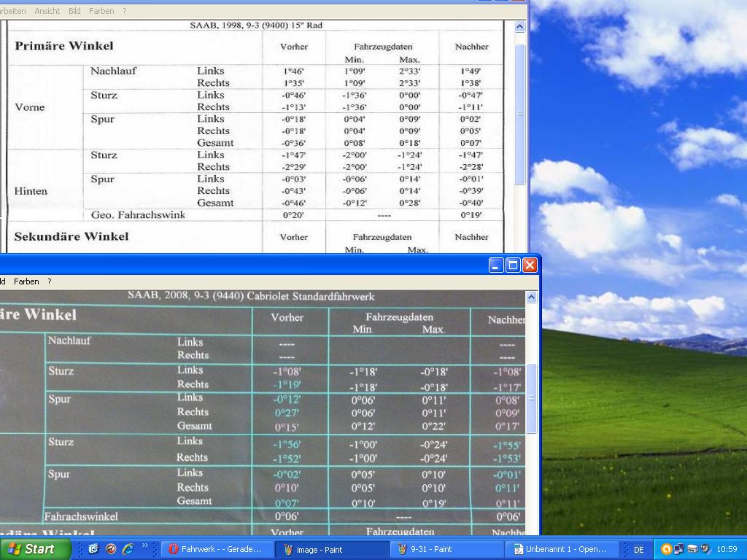
Task: Click the network computers tray icon
Action: click(679, 549)
